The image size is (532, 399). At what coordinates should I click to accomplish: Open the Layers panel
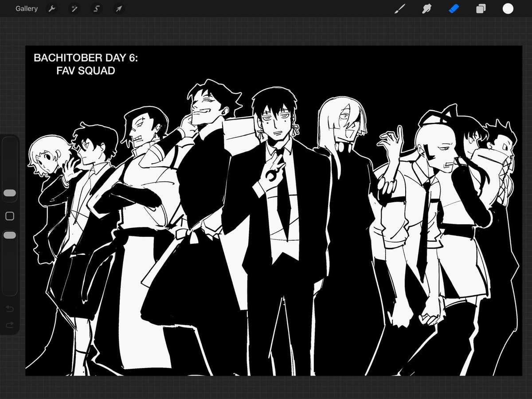481,8
